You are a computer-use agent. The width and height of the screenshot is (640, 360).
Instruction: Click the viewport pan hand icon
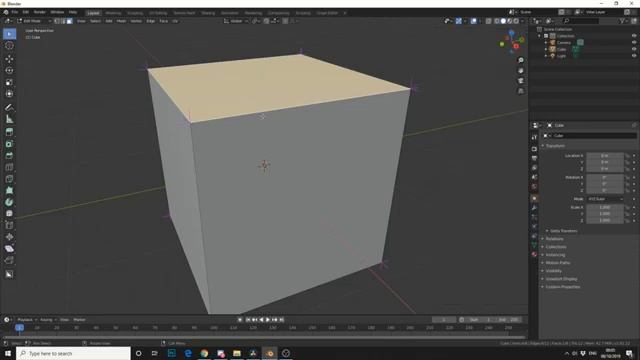(521, 71)
